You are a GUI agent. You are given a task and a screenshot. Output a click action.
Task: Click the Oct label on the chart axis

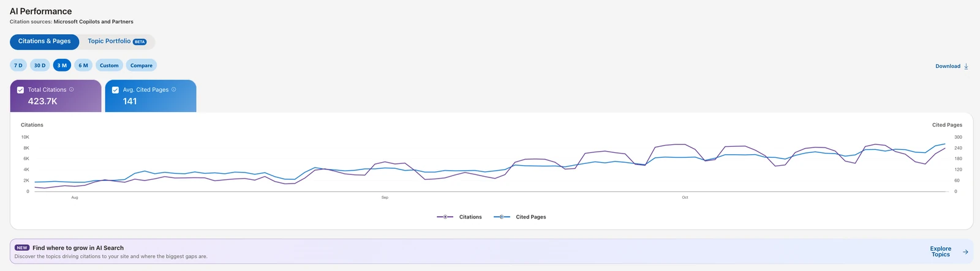pos(685,198)
